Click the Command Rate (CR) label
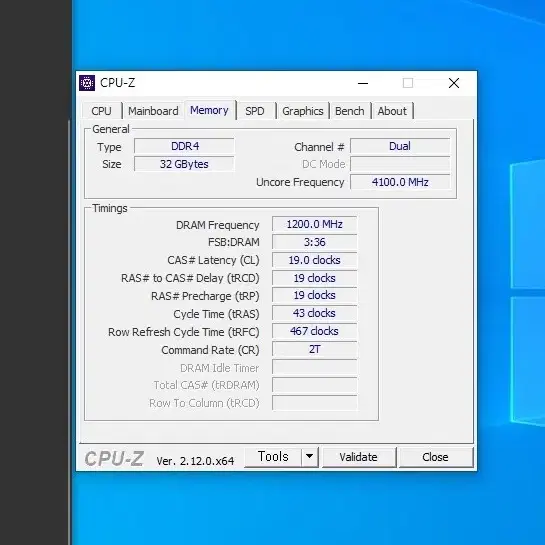Viewport: 545px width, 545px height. point(210,350)
